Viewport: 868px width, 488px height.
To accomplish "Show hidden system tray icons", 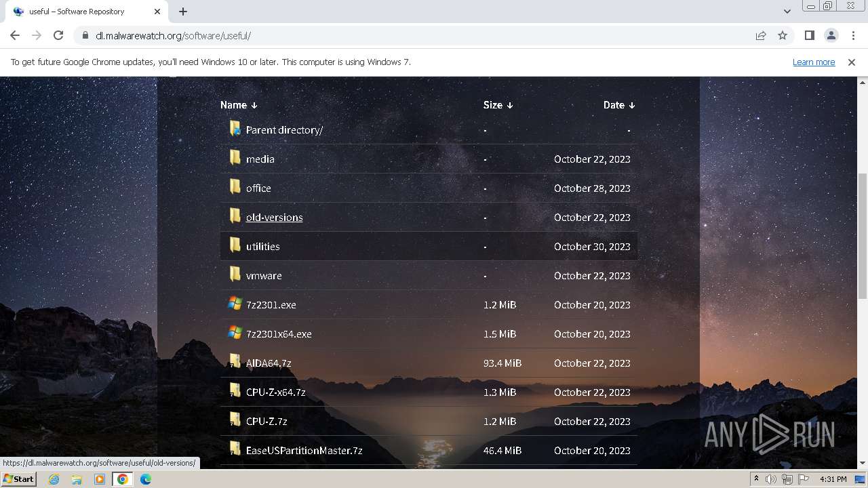I will 756,479.
